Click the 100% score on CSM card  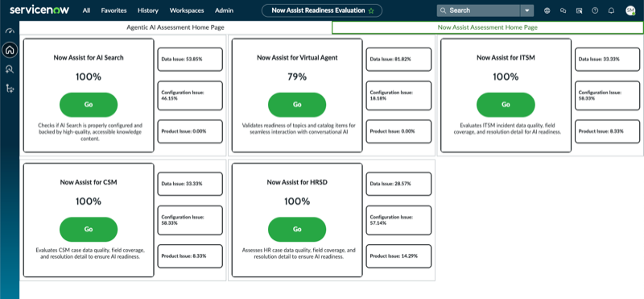(x=89, y=201)
